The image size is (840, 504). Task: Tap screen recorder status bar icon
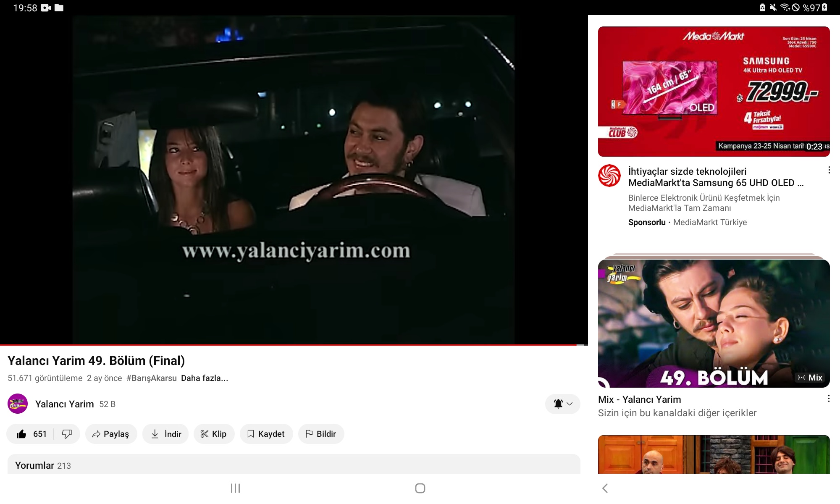[x=46, y=8]
